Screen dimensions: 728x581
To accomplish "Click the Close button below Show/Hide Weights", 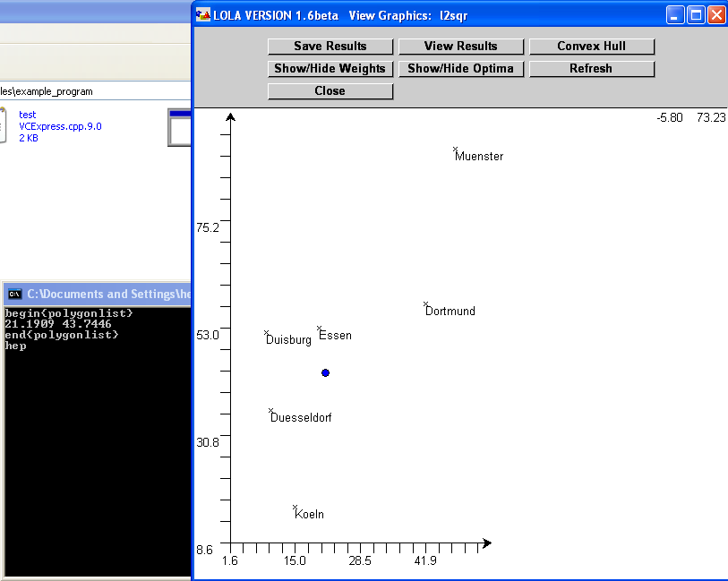I will click(x=330, y=91).
